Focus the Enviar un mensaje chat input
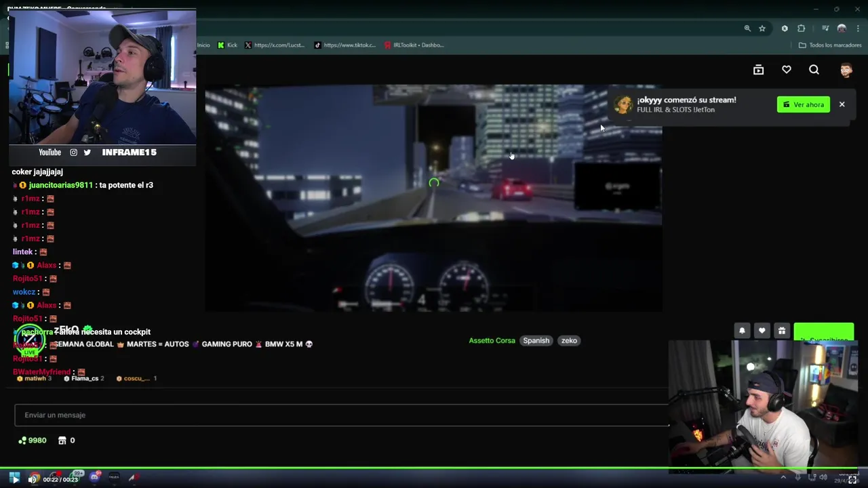This screenshot has height=488, width=868. tap(342, 415)
